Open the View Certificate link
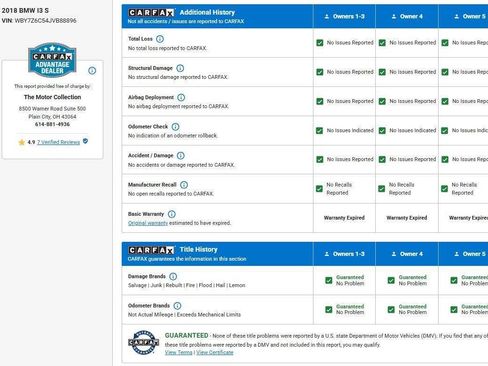The image size is (488, 366). [x=215, y=352]
